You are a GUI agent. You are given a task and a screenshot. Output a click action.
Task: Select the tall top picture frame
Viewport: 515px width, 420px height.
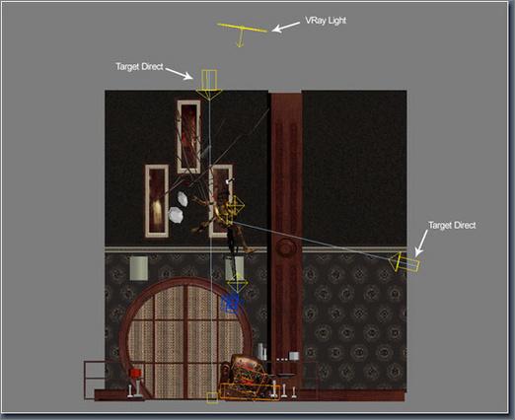pyautogui.click(x=188, y=136)
